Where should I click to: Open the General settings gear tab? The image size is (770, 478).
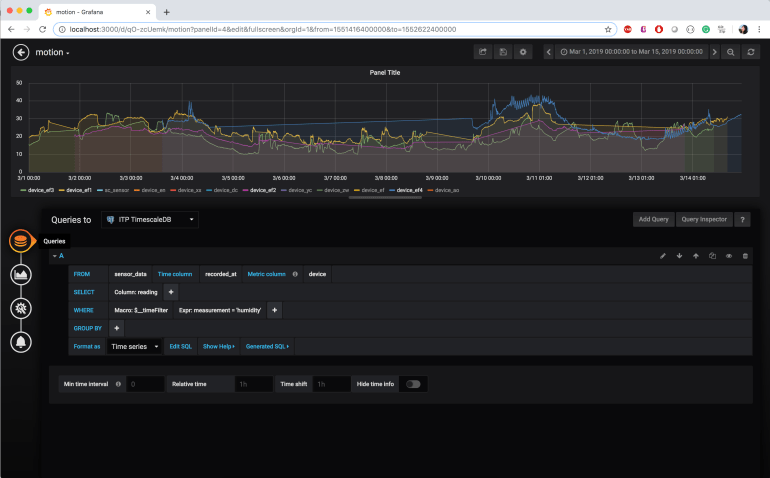[20, 308]
